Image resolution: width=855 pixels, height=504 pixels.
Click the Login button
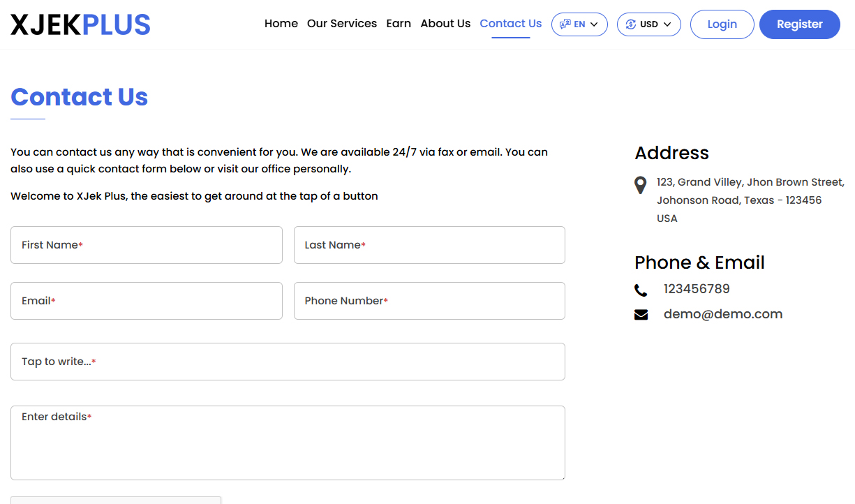coord(722,24)
